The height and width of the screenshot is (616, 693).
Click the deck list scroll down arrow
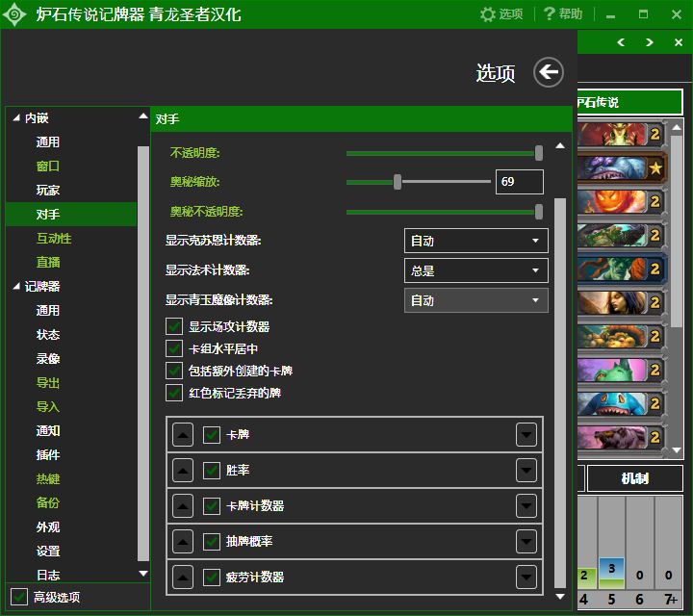(x=677, y=450)
